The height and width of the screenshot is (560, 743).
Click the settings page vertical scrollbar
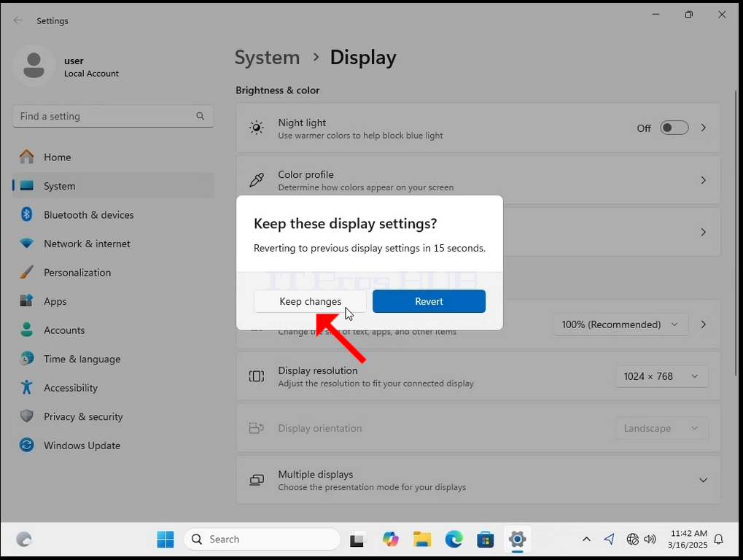(x=736, y=232)
